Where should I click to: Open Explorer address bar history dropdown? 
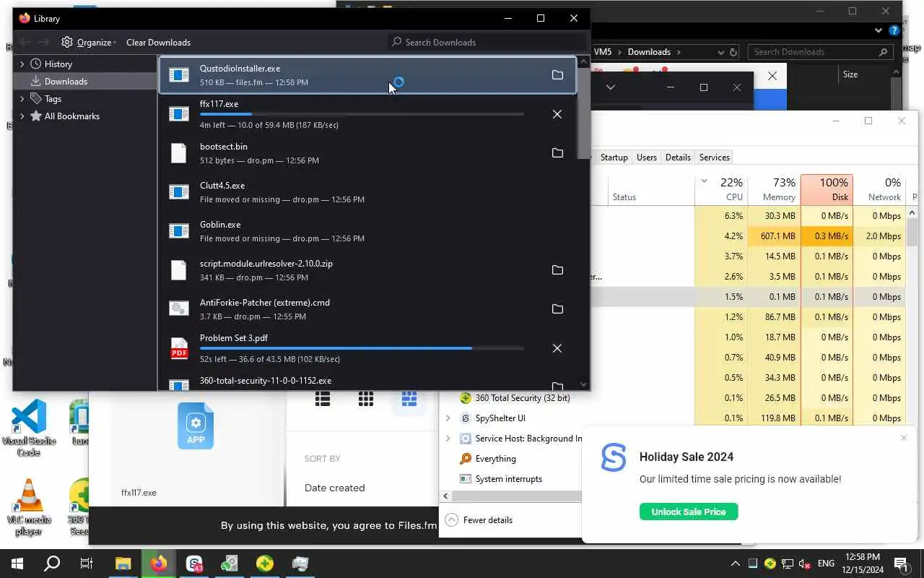720,52
